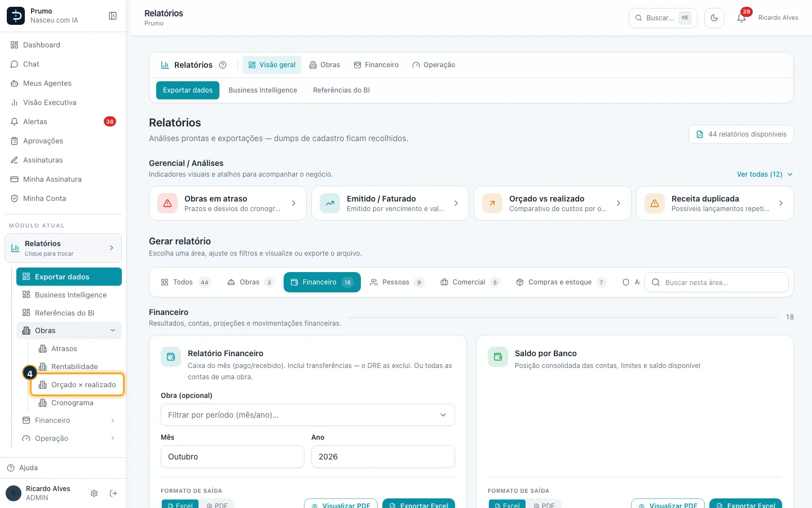The width and height of the screenshot is (812, 508).
Task: Expand Ver todas (12) analyses
Action: (x=765, y=174)
